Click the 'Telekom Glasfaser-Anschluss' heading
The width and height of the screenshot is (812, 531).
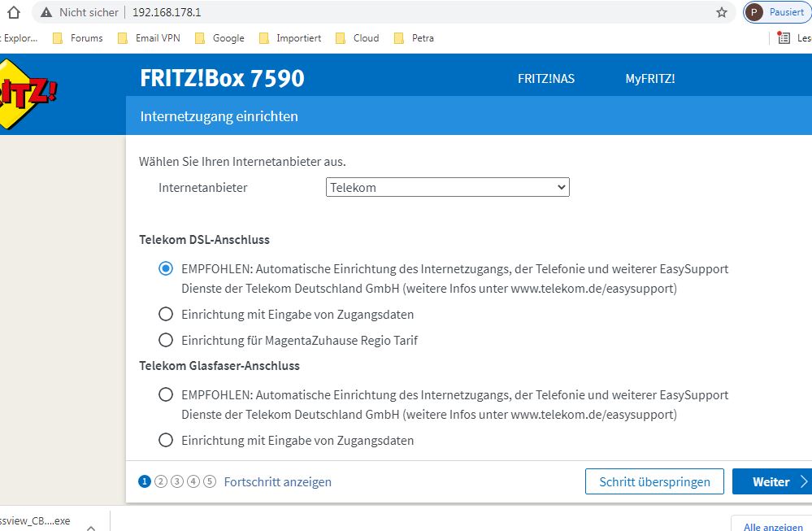(x=219, y=366)
